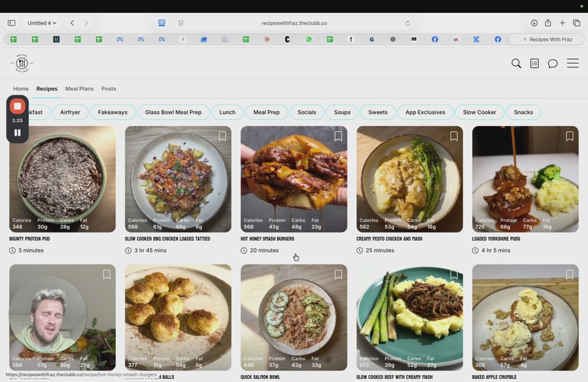Reload the page in Safari
Viewport: 588px width, 382px height.
click(x=407, y=23)
